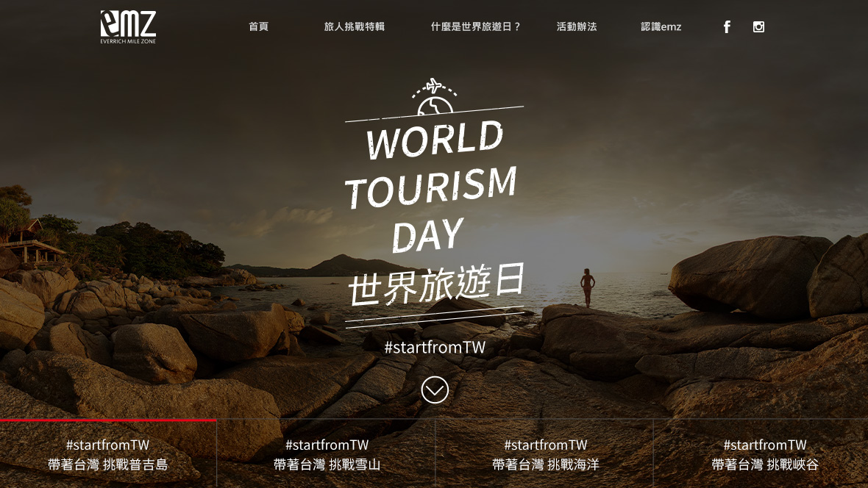The image size is (868, 488).
Task: Click 認識emz in the header
Action: (x=661, y=27)
